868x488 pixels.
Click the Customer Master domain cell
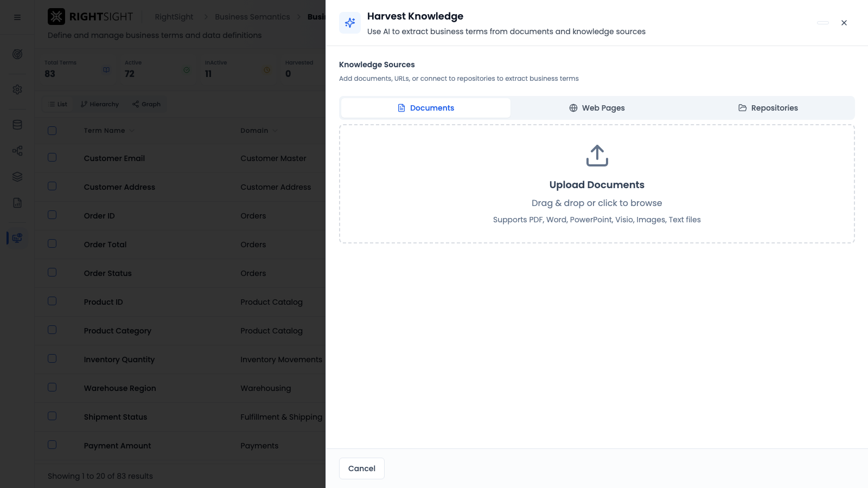coord(273,158)
